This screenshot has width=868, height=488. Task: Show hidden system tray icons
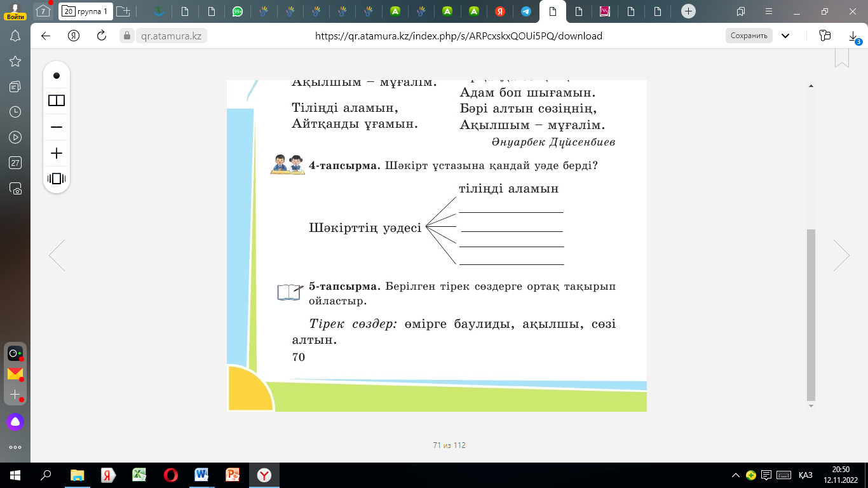735,475
